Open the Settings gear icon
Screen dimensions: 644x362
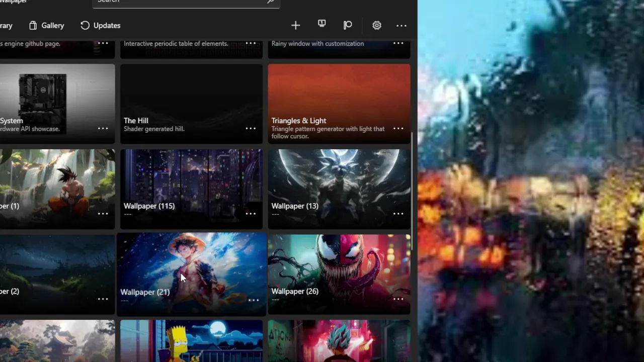click(x=377, y=25)
